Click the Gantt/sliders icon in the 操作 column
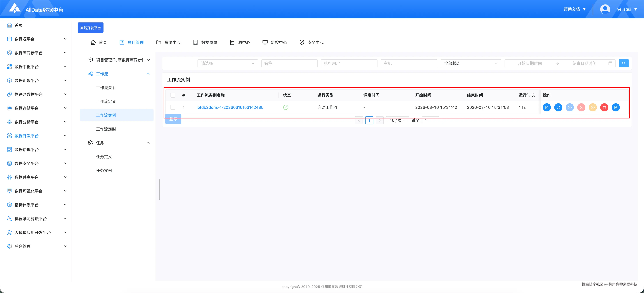644x293 pixels. 616,107
